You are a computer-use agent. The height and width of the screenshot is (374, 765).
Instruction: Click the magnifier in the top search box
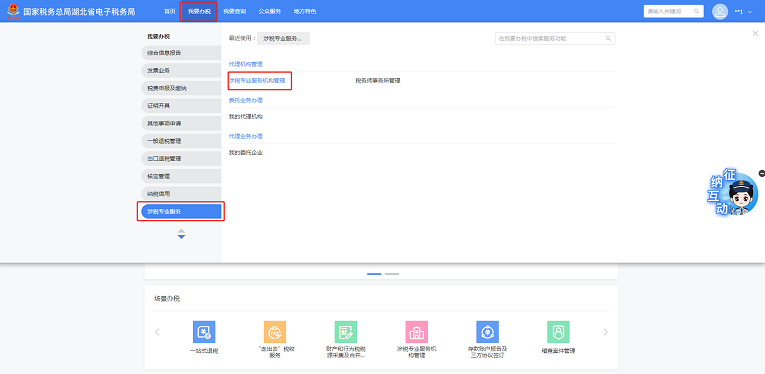coord(697,11)
